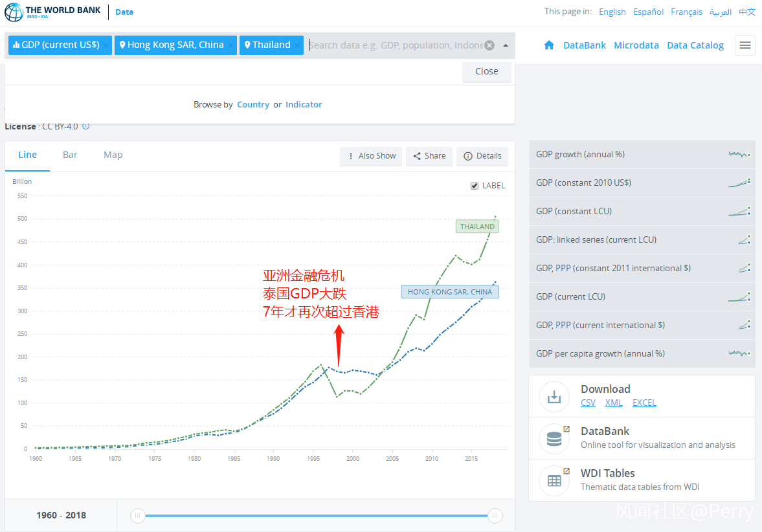
Task: Click the THAILAND chart label
Action: (477, 227)
